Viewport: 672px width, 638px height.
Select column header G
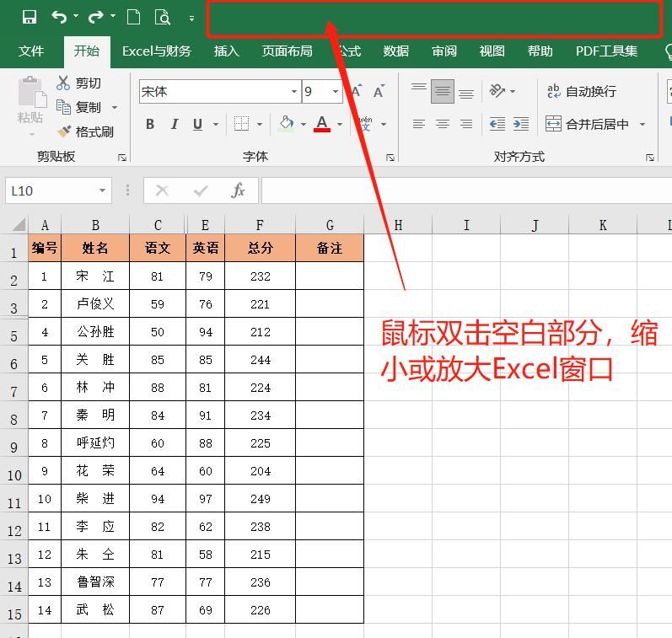(330, 225)
